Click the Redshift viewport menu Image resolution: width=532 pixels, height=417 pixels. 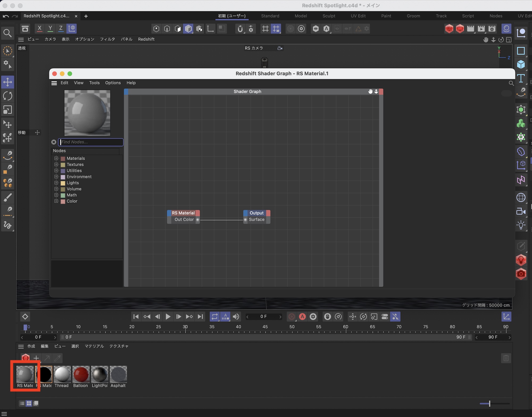[146, 39]
